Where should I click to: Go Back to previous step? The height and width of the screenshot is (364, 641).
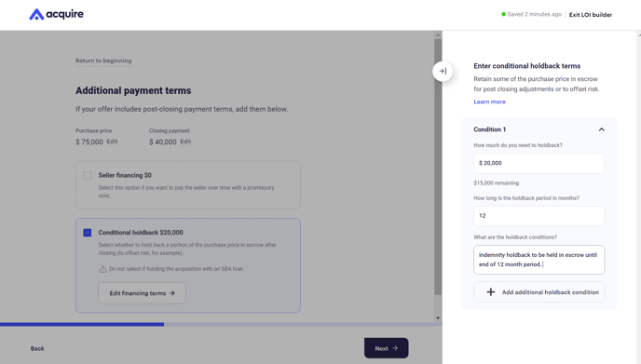click(37, 348)
